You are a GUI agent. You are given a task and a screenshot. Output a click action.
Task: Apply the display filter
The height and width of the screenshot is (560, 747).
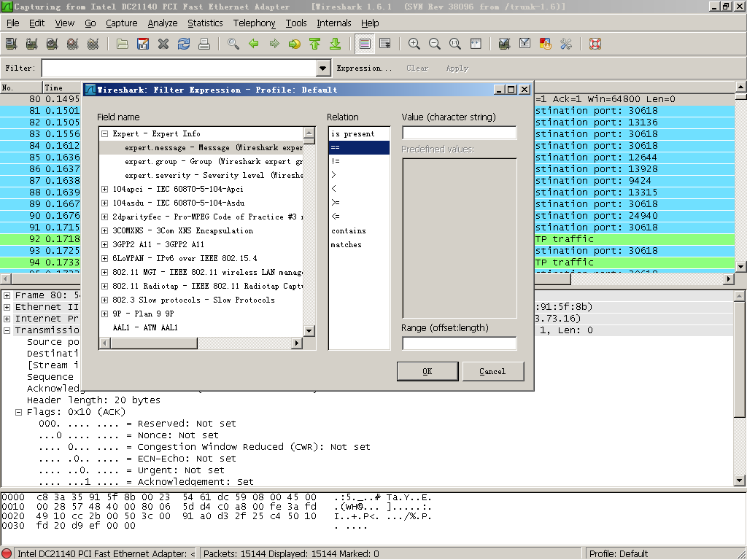pos(457,68)
